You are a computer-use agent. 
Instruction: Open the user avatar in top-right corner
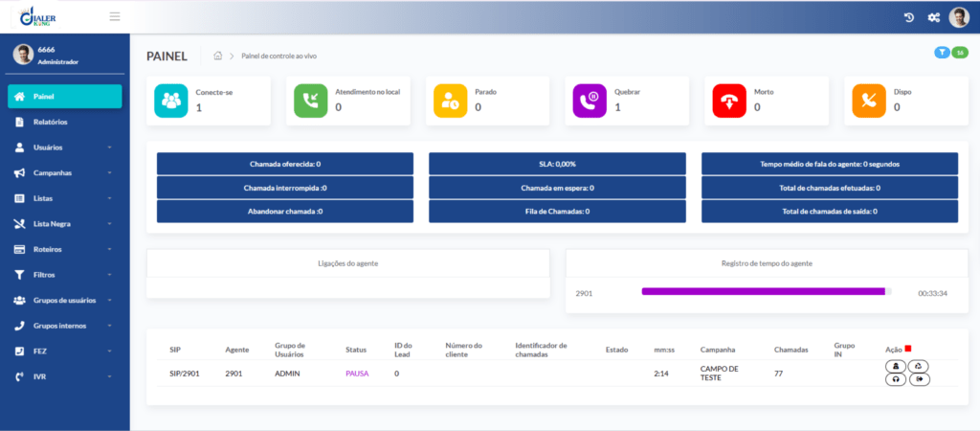coord(959,17)
